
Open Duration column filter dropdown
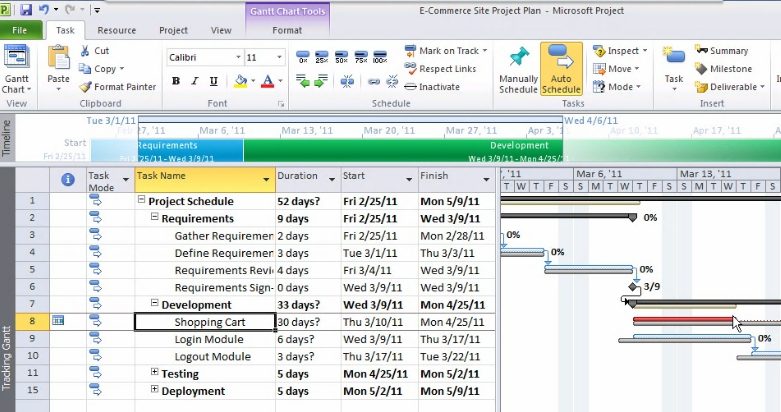pyautogui.click(x=332, y=179)
